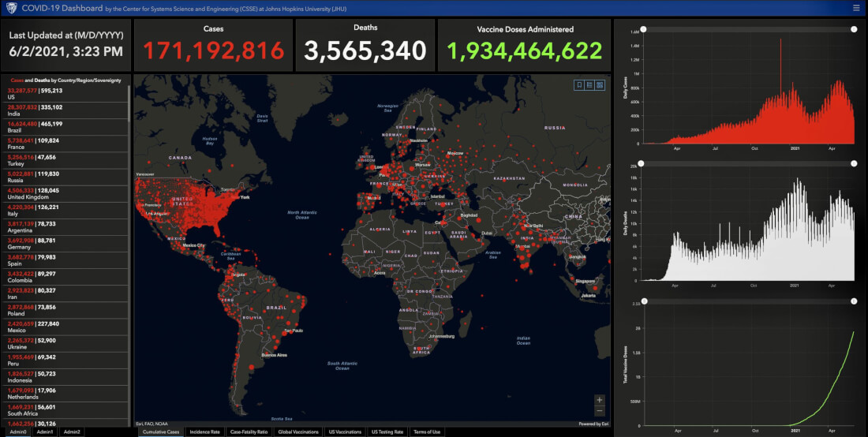
Task: Select the Brazil row in country list
Action: 65,127
